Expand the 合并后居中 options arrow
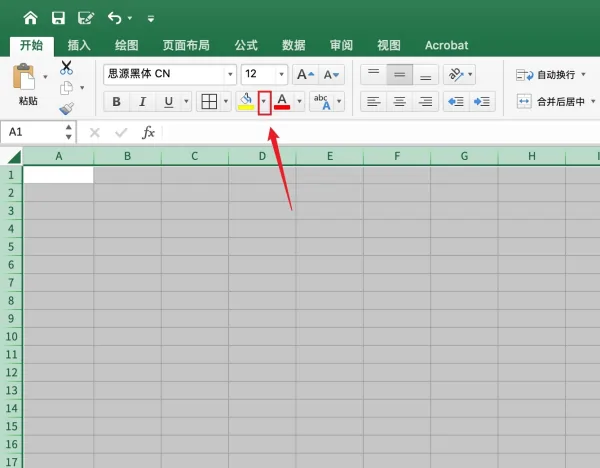 (x=593, y=101)
